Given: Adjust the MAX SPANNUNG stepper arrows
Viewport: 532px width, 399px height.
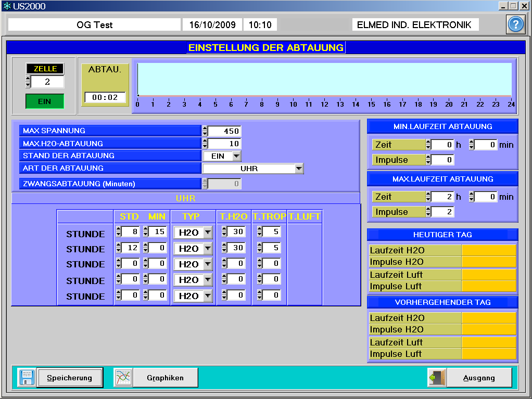Looking at the screenshot, I should tap(205, 131).
